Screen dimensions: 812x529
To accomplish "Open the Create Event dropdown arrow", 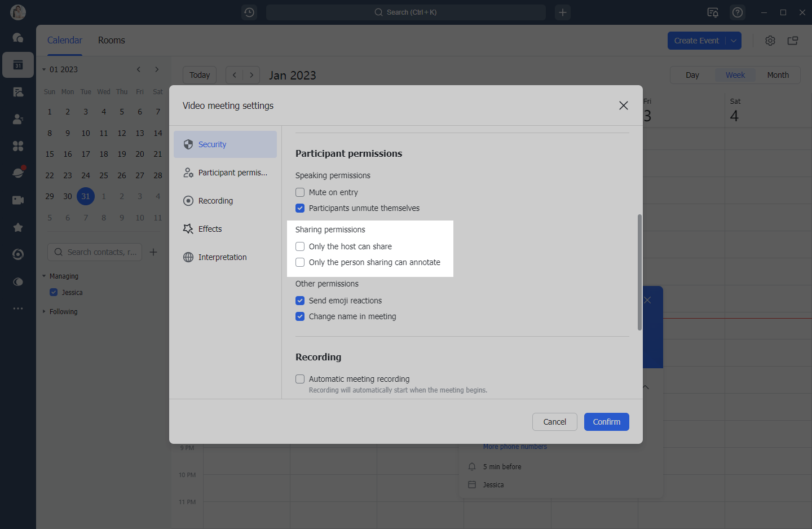I will tap(734, 40).
